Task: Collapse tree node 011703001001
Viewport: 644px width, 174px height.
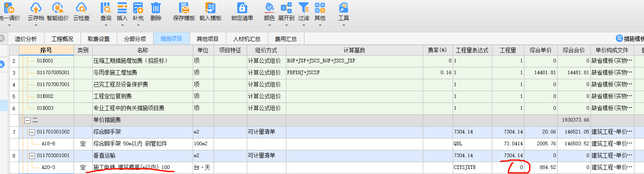Action: 32,155
